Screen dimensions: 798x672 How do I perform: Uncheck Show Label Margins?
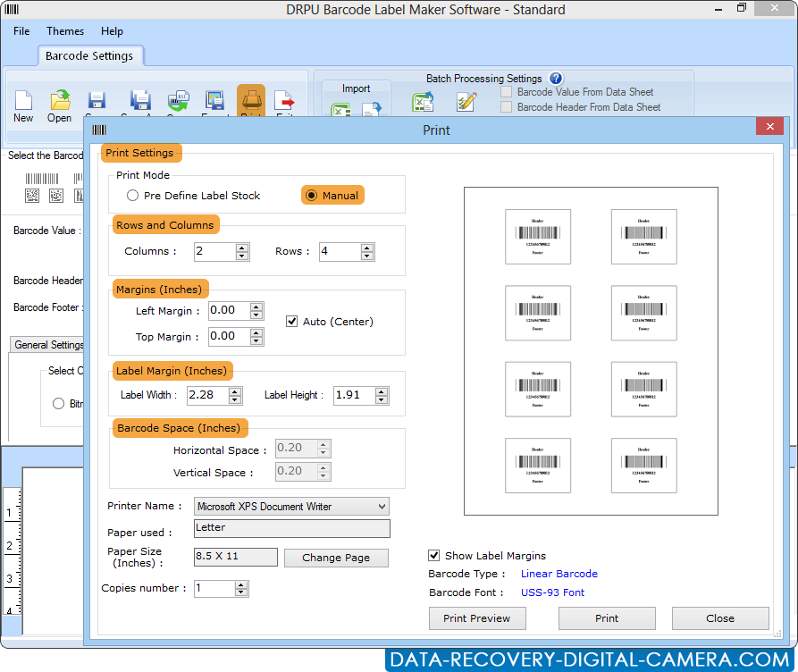434,555
